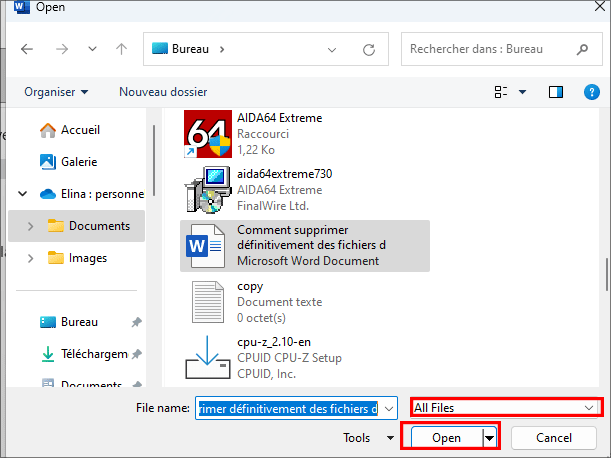
Task: Refresh the Bureau folder listing
Action: point(369,48)
